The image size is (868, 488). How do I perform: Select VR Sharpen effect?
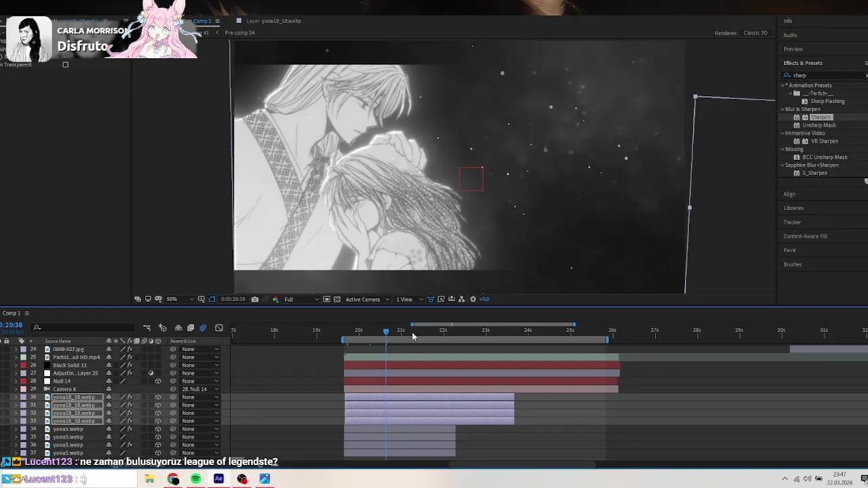[x=824, y=141]
